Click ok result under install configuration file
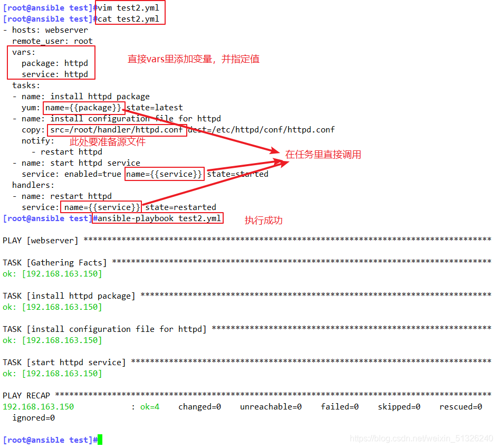Screen dimensions: 498x448 click(52, 340)
